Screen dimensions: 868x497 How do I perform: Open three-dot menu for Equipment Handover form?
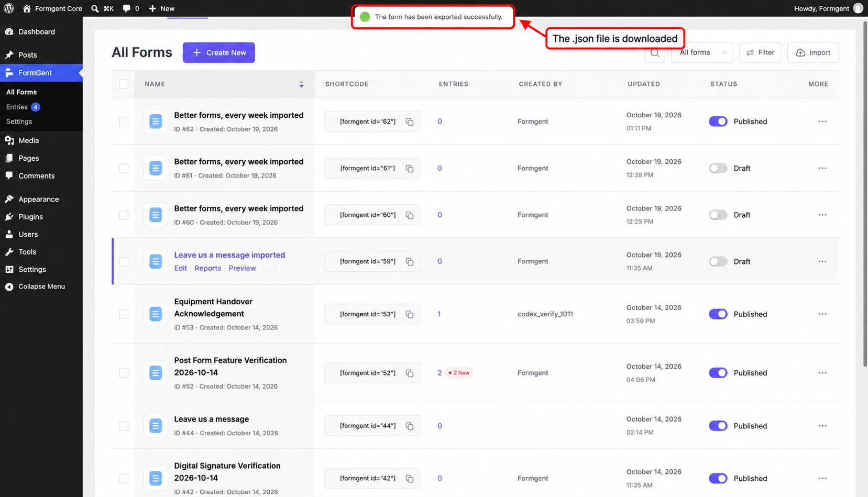point(822,314)
